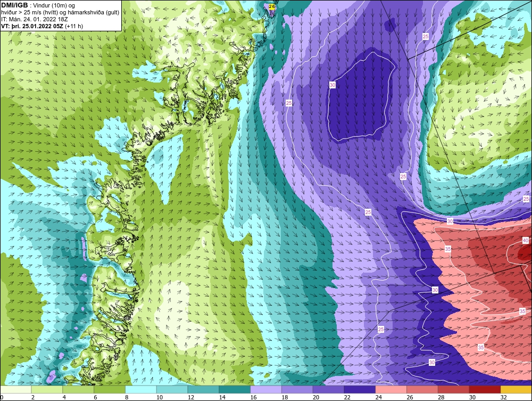Click the pale 0–2 m/s legend swatch
Viewport: 532px width, 401px height.
point(15,389)
